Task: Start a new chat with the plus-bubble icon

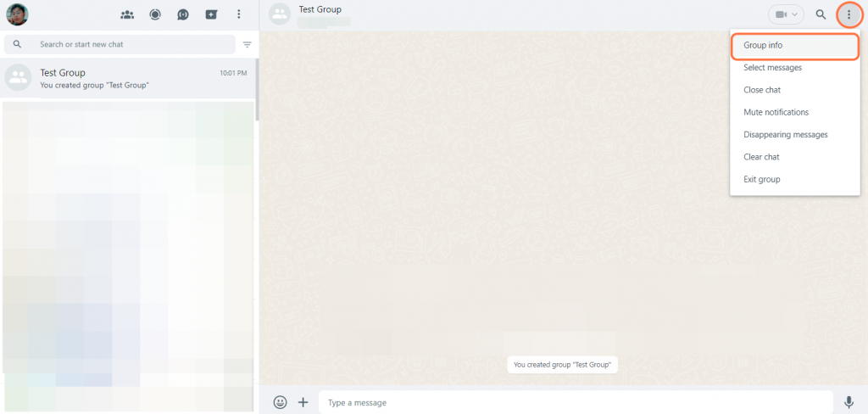Action: click(211, 14)
